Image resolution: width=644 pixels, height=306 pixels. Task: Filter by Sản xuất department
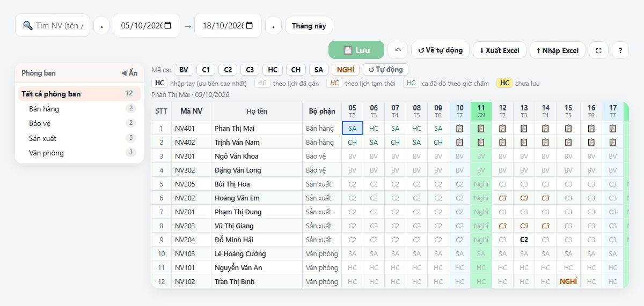click(79, 138)
